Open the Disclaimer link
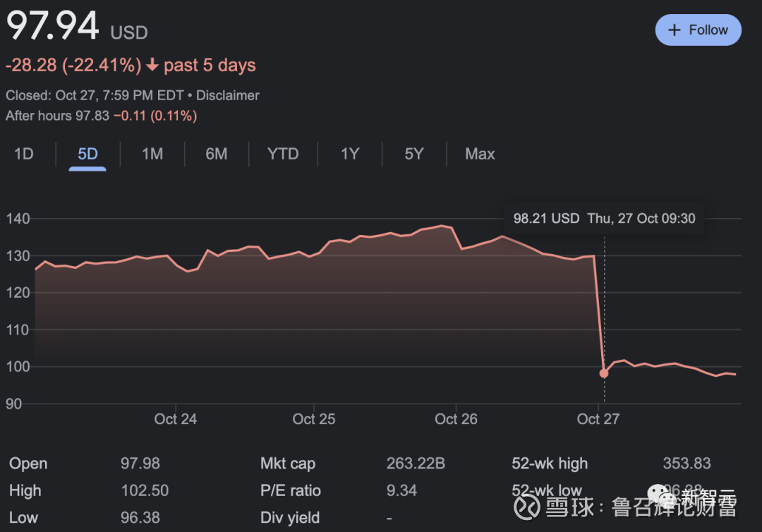 tap(227, 95)
